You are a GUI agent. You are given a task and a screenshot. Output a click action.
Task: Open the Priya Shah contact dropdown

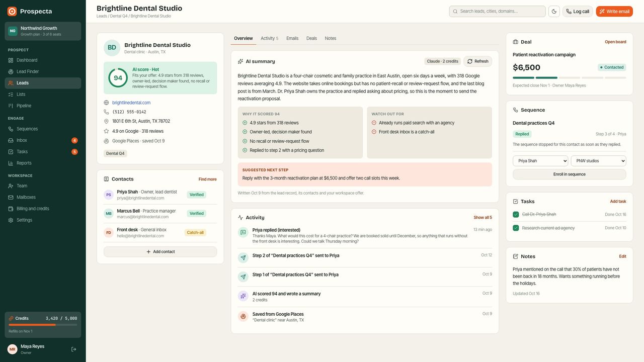click(540, 161)
